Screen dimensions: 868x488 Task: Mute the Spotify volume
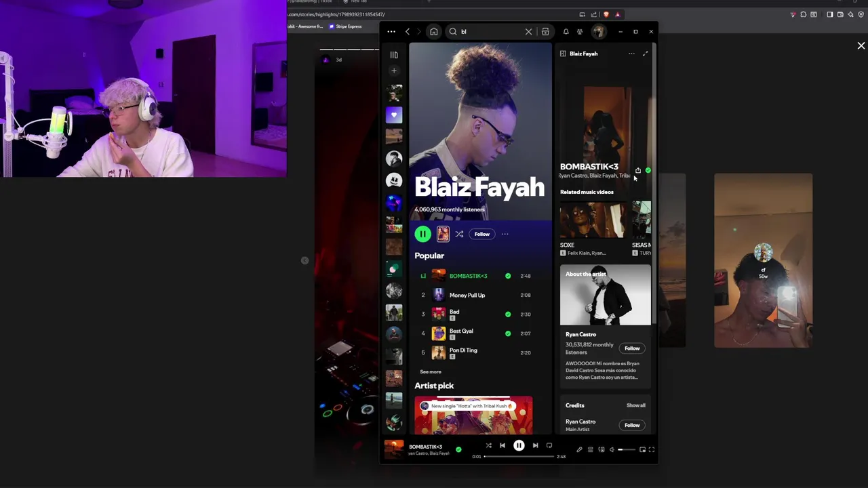point(612,449)
